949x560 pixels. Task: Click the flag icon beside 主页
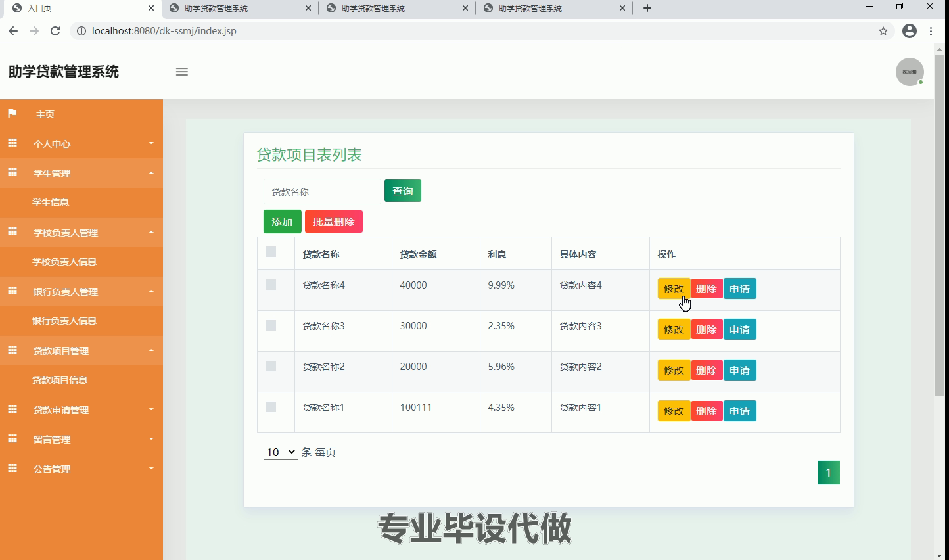tap(12, 114)
